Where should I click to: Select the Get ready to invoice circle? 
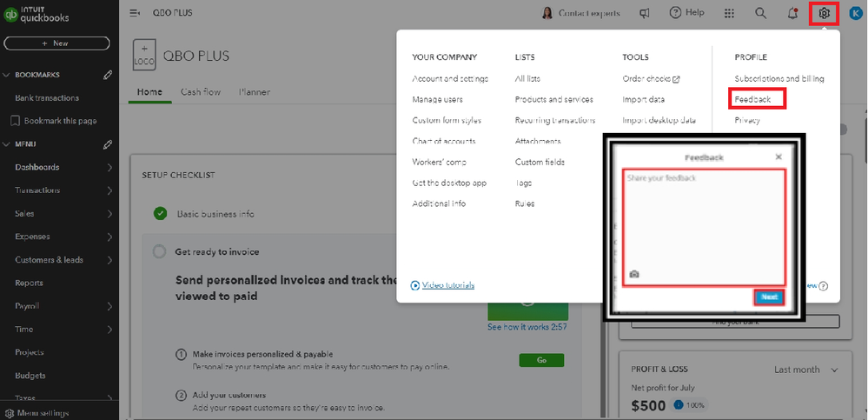coord(159,251)
